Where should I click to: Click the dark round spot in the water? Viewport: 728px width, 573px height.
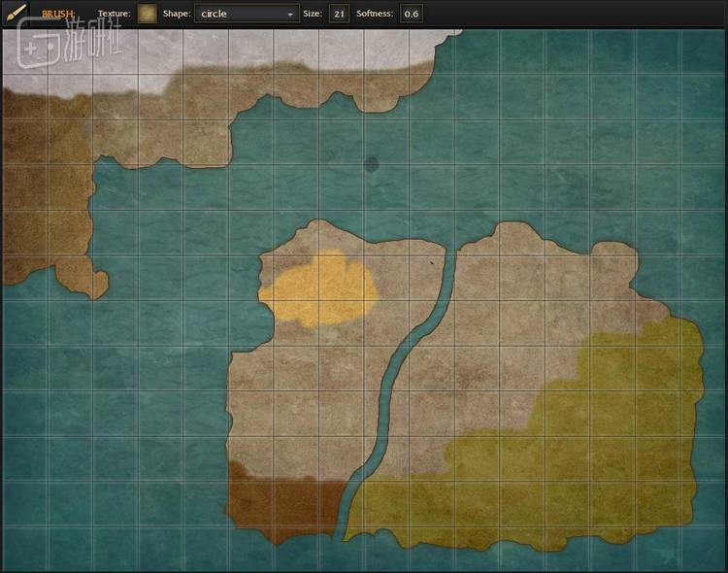tap(372, 164)
